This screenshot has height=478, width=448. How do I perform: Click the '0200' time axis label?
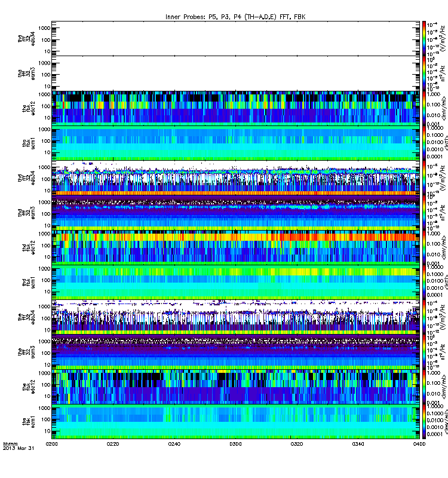pos(52,444)
